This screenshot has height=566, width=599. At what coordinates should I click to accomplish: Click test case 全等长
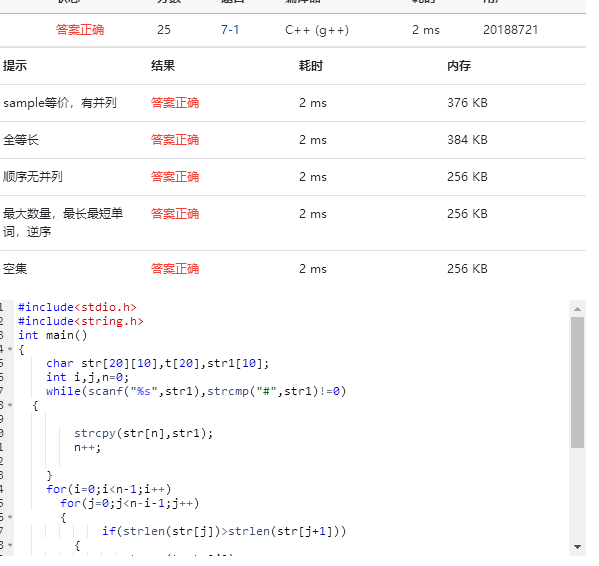[21, 140]
